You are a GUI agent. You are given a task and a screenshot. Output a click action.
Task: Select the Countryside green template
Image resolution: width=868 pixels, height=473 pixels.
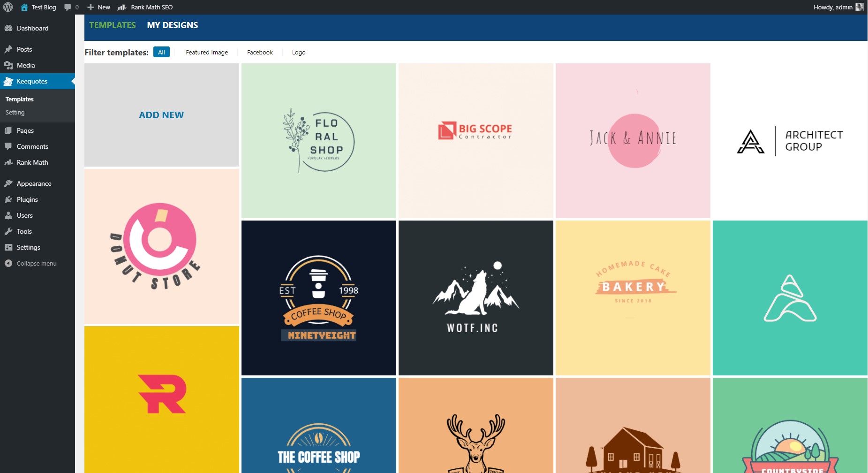pos(790,425)
